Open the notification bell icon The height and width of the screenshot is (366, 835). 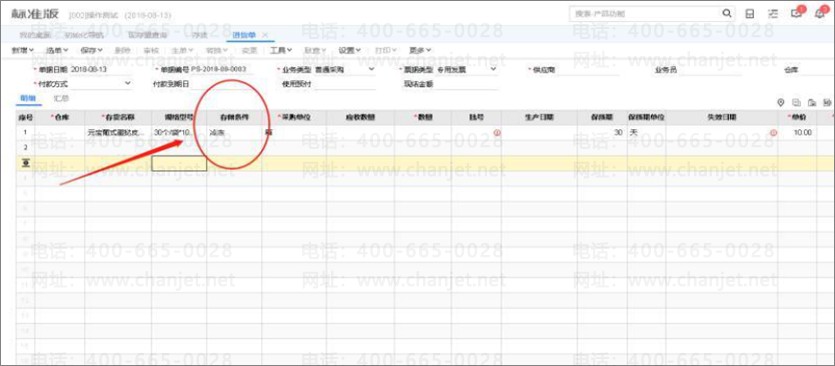(x=821, y=13)
